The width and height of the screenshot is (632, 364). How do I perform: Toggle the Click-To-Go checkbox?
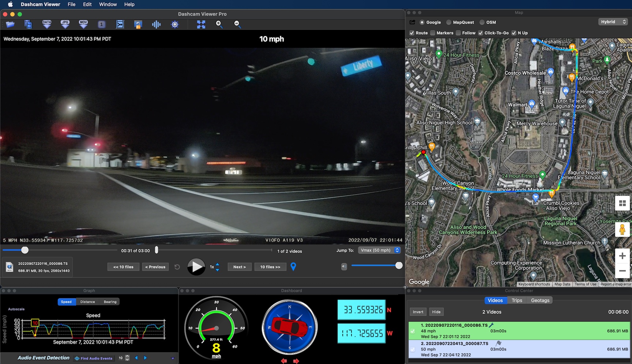click(481, 33)
